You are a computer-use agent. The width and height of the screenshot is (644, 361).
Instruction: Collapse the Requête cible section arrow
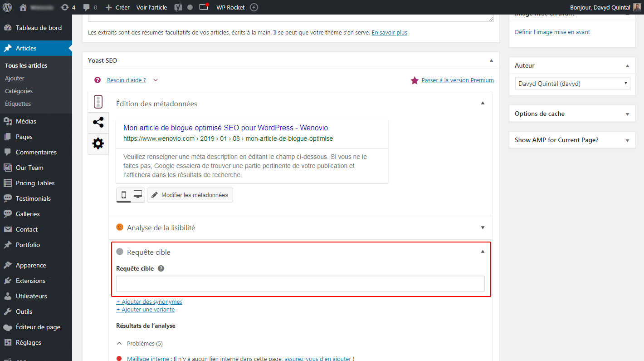pos(483,252)
